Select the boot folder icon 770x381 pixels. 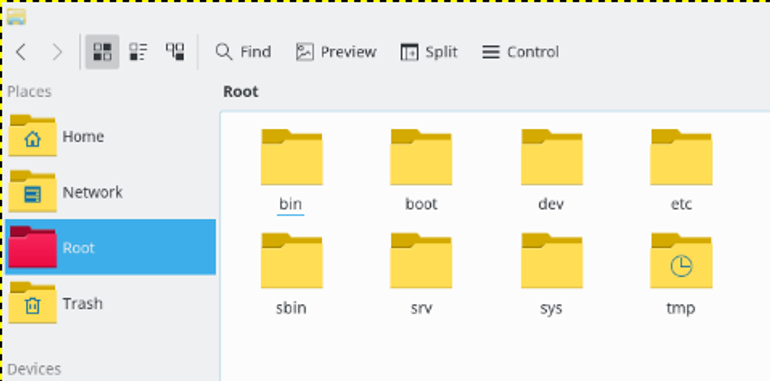pyautogui.click(x=421, y=157)
